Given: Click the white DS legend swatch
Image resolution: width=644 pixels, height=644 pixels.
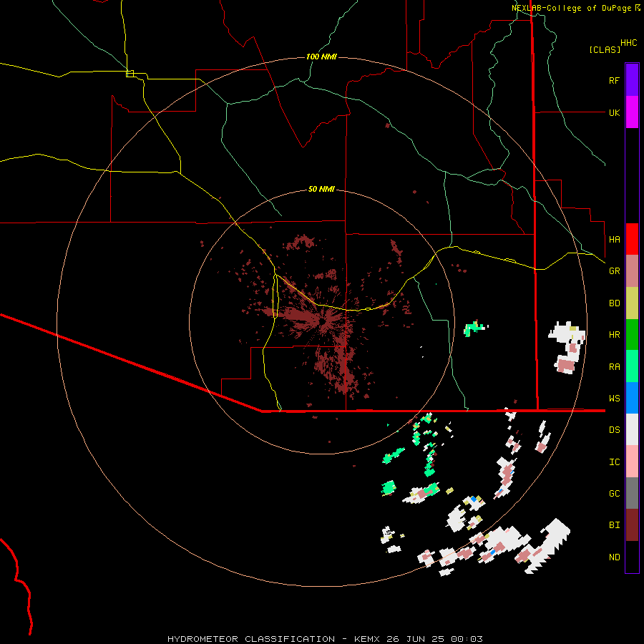Looking at the screenshot, I should [x=632, y=429].
